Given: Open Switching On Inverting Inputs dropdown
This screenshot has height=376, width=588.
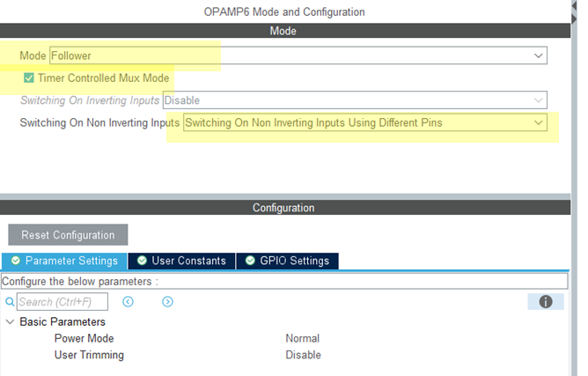Looking at the screenshot, I should tap(539, 100).
